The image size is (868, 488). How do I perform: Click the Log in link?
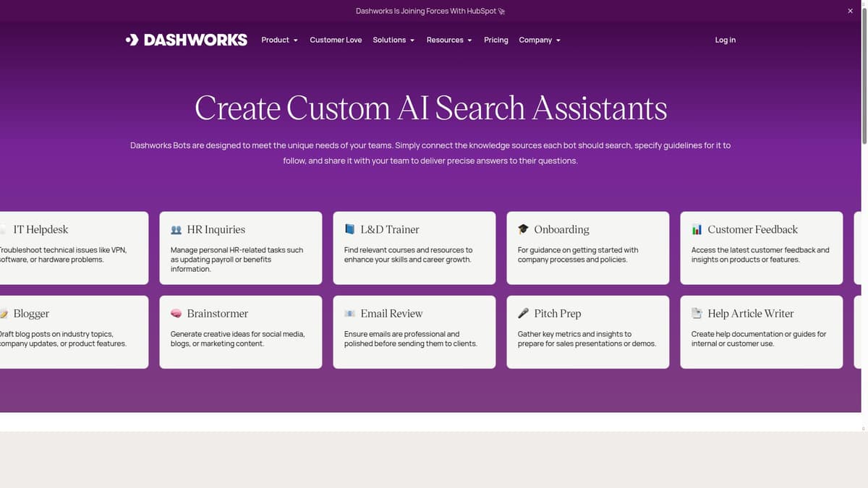pyautogui.click(x=725, y=40)
